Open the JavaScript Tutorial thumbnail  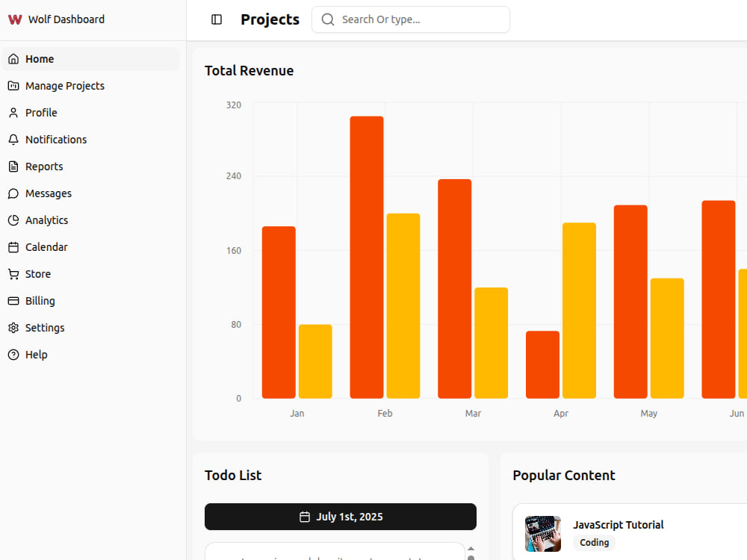coord(543,534)
